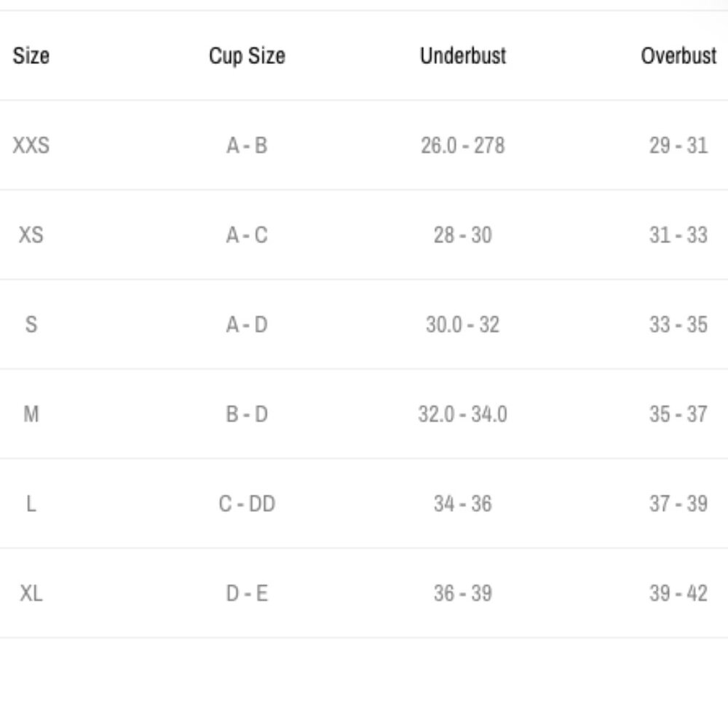Select the Overbust column header
Screen dimensions: 728x728
click(x=678, y=56)
